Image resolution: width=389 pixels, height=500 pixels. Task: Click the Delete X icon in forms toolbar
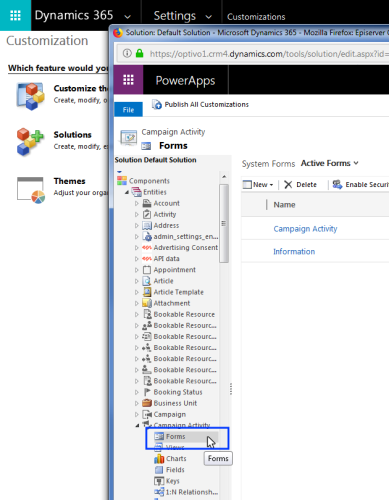click(288, 184)
